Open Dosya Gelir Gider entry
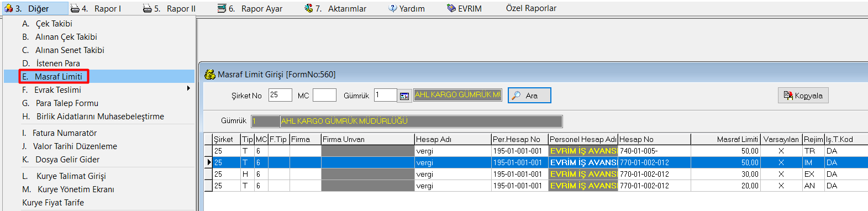 click(99, 160)
